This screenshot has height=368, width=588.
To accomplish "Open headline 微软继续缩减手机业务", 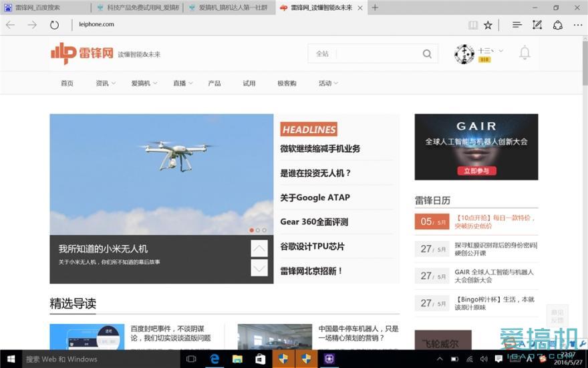I will [320, 149].
